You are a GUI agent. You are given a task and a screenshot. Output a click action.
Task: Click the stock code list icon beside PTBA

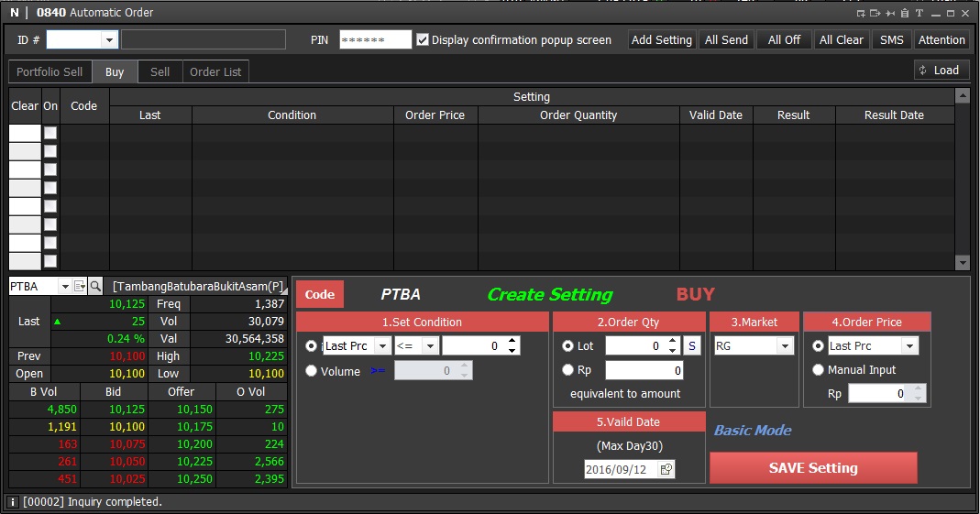pyautogui.click(x=80, y=286)
